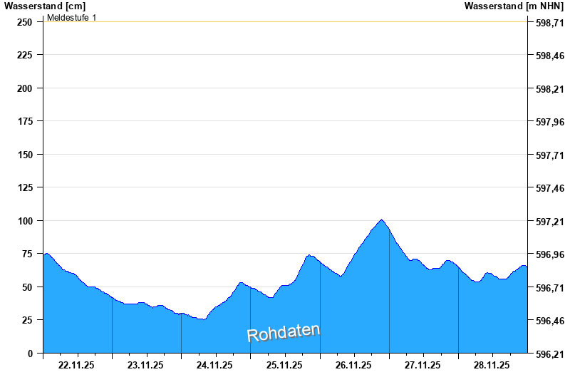Click the 596,46 value on right axis
This screenshot has width=570, height=392.
click(550, 321)
